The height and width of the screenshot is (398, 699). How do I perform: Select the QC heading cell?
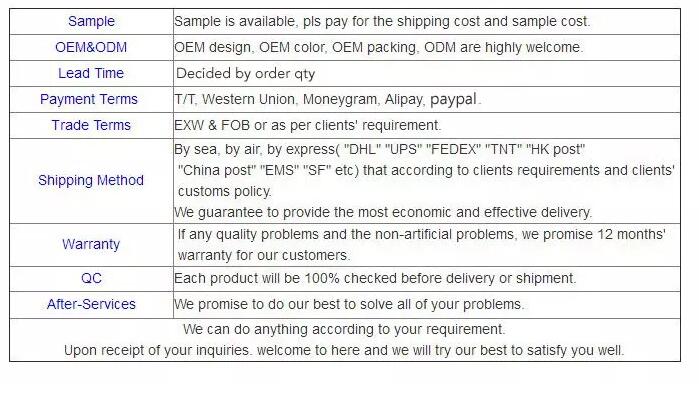click(x=91, y=279)
